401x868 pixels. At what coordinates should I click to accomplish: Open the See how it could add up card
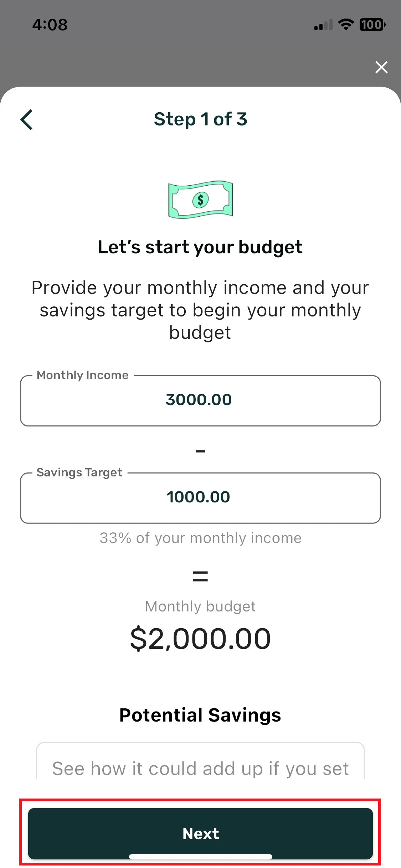point(200,768)
